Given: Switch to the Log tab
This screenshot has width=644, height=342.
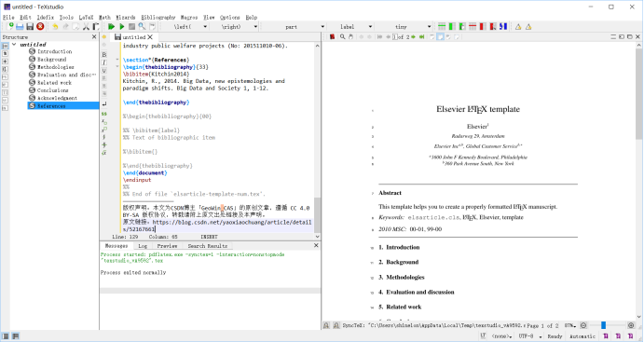Looking at the screenshot, I should click(x=143, y=246).
